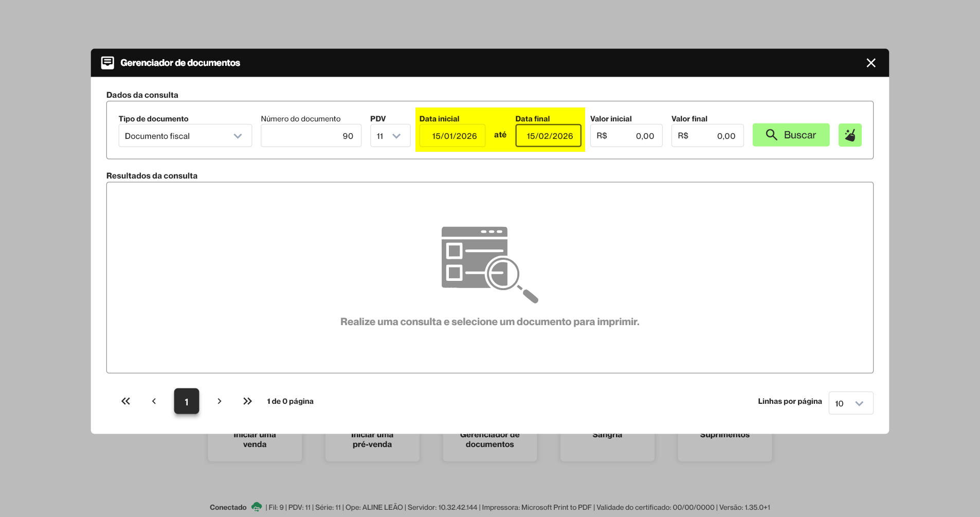Go to the next results page

pyautogui.click(x=220, y=401)
